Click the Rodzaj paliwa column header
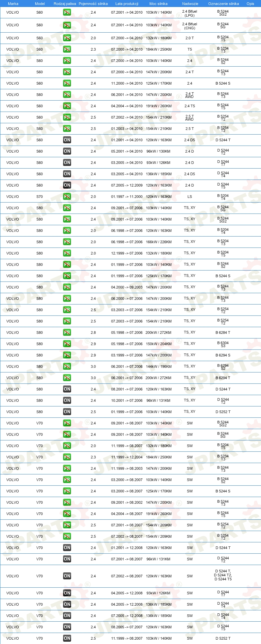The height and width of the screenshot is (644, 261). 65,4
